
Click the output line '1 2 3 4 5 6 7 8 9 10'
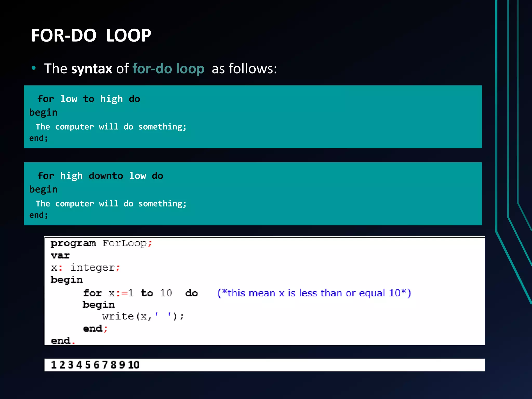click(95, 365)
